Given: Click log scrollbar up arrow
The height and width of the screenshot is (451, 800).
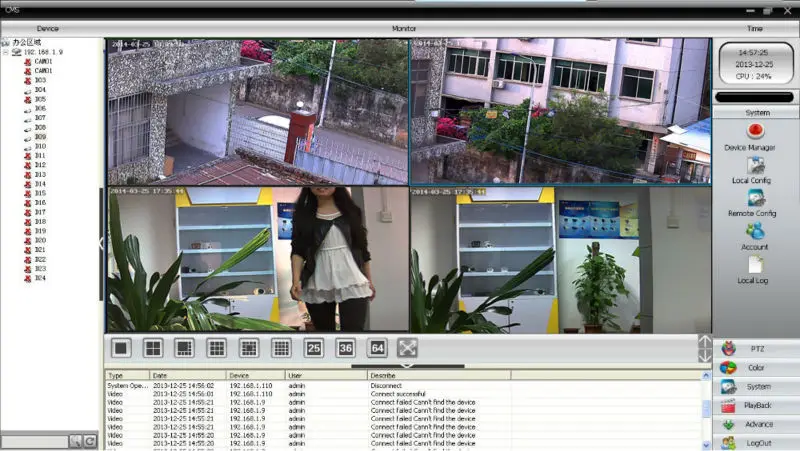Looking at the screenshot, I should coord(706,376).
